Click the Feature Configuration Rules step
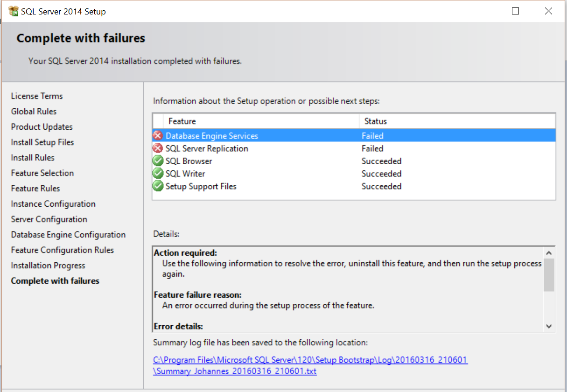This screenshot has width=567, height=392. coord(63,250)
